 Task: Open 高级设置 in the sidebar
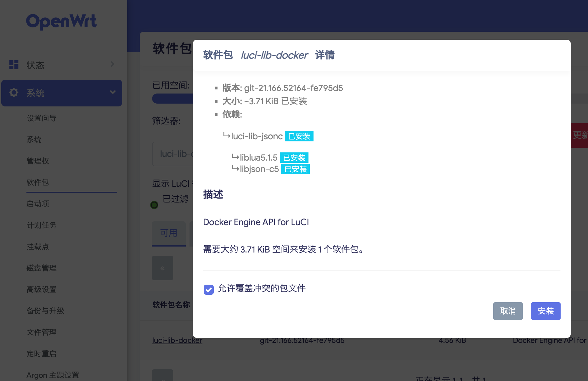pos(42,289)
